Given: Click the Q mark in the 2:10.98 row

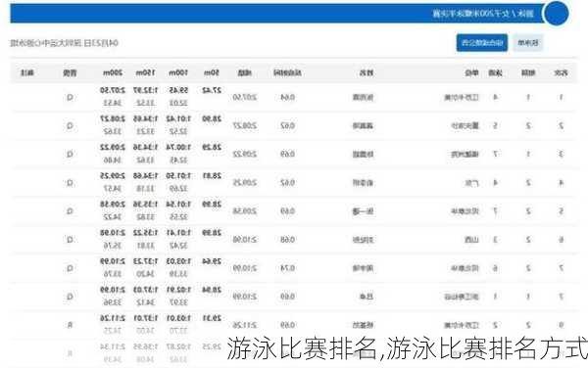Looking at the screenshot, I should pyautogui.click(x=70, y=240).
